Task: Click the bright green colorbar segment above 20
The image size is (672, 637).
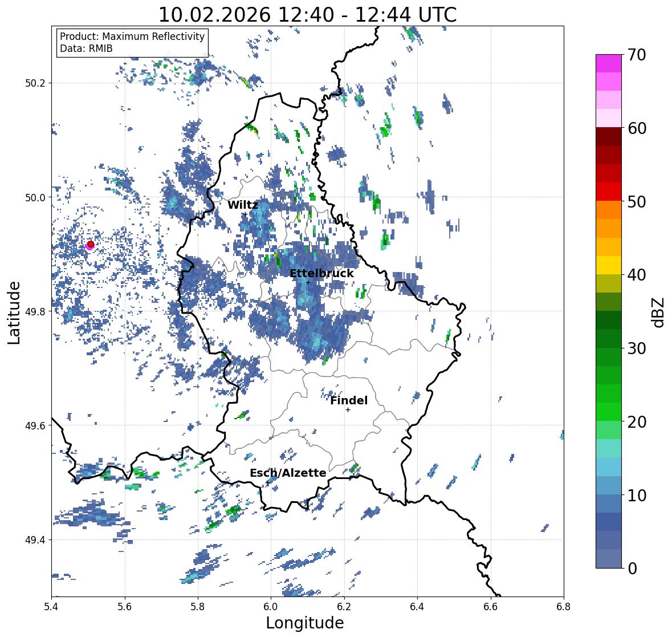Action: 609,412
